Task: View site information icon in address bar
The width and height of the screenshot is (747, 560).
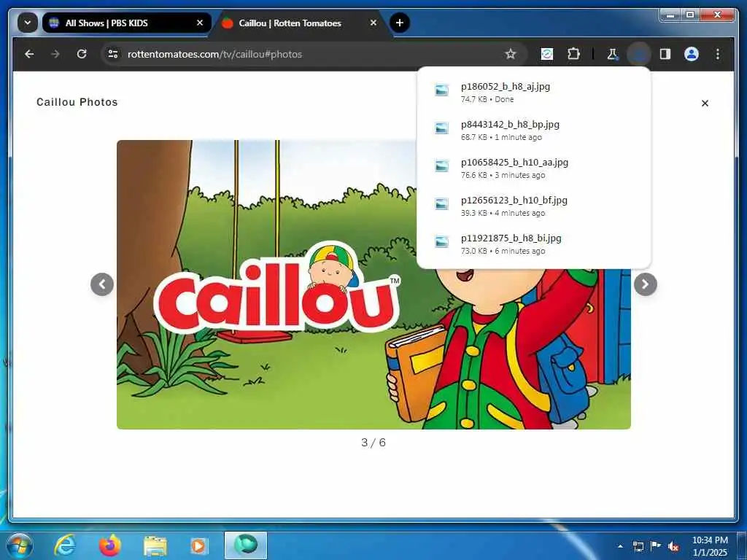Action: click(x=113, y=54)
